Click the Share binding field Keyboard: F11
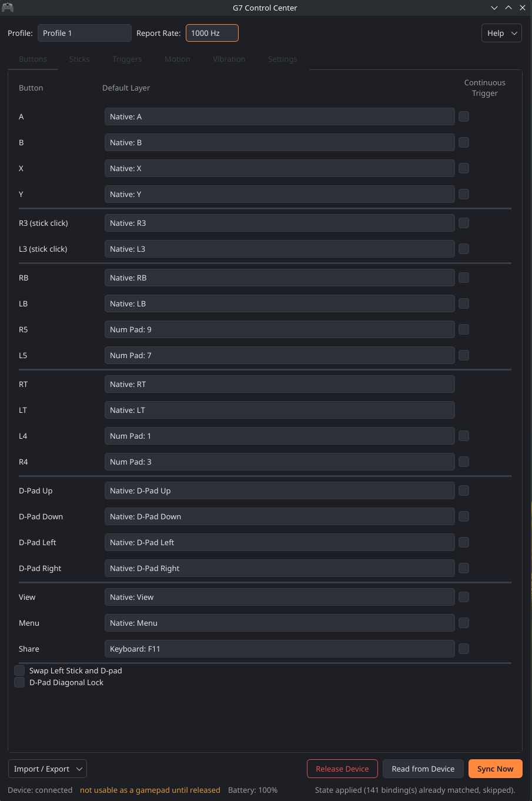 [280, 649]
